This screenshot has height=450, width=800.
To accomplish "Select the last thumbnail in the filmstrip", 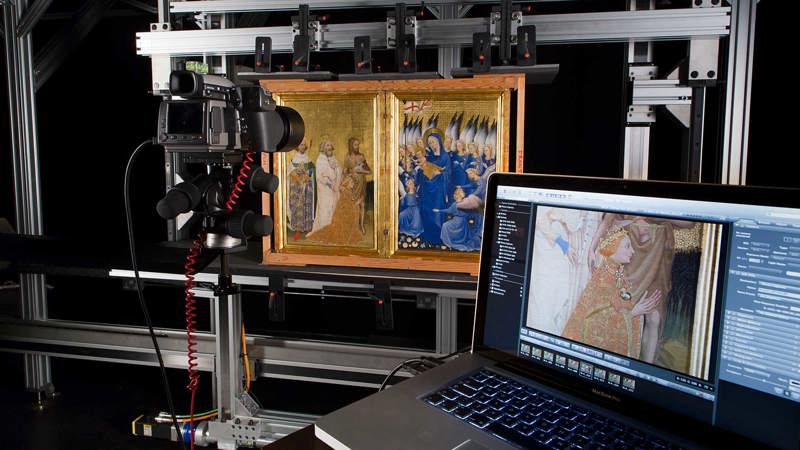I will [x=628, y=384].
